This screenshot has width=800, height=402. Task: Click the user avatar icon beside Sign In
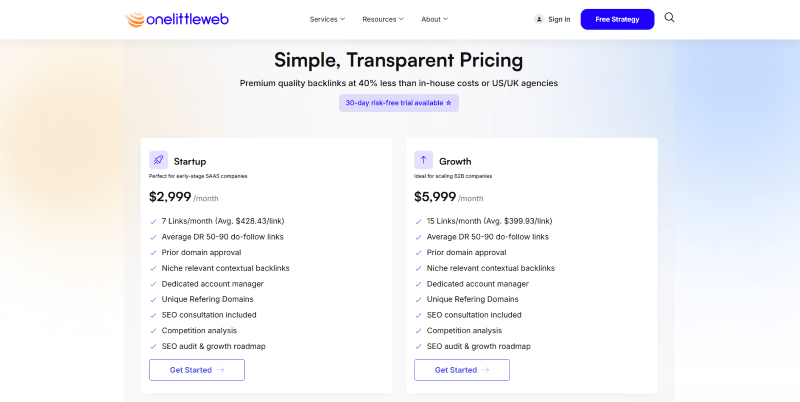coord(539,19)
